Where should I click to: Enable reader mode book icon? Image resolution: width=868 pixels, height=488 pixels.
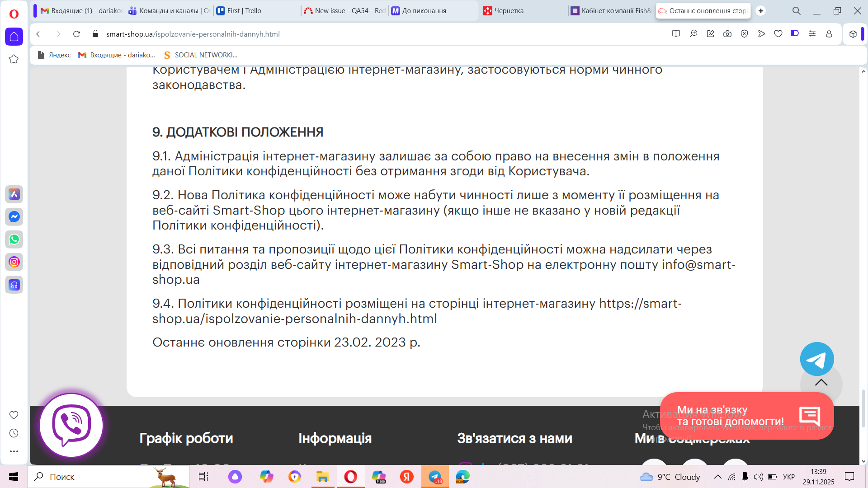pyautogui.click(x=676, y=34)
